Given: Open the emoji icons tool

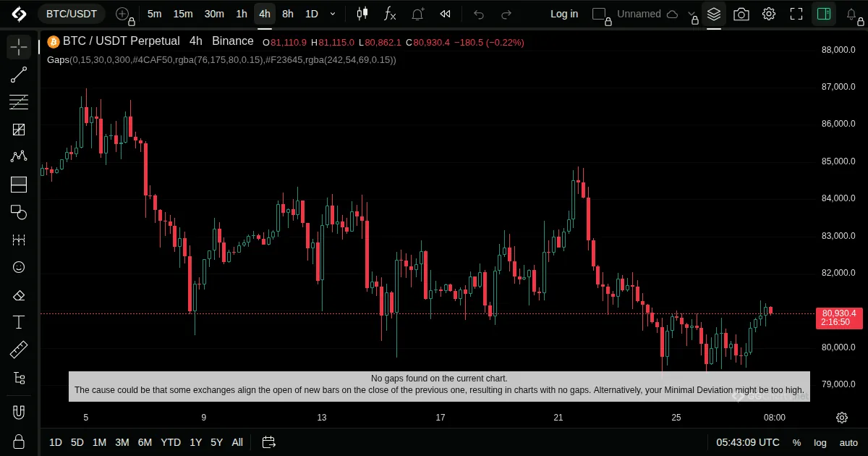Looking at the screenshot, I should (x=19, y=267).
